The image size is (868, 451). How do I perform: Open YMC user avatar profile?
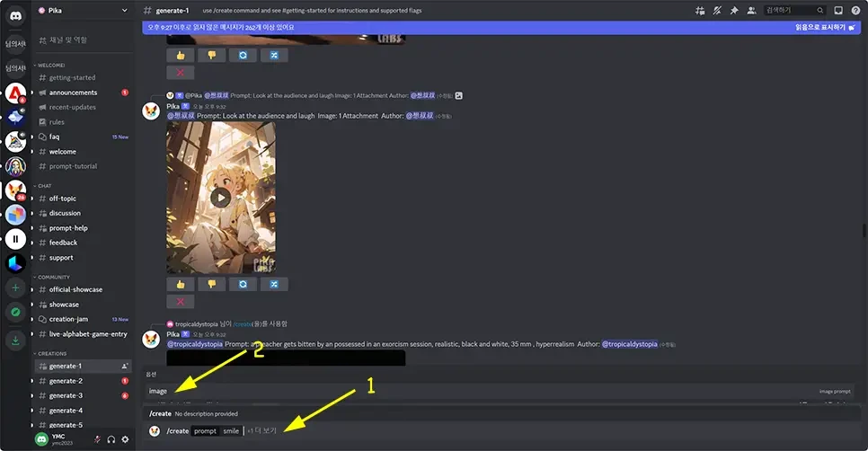click(x=41, y=439)
